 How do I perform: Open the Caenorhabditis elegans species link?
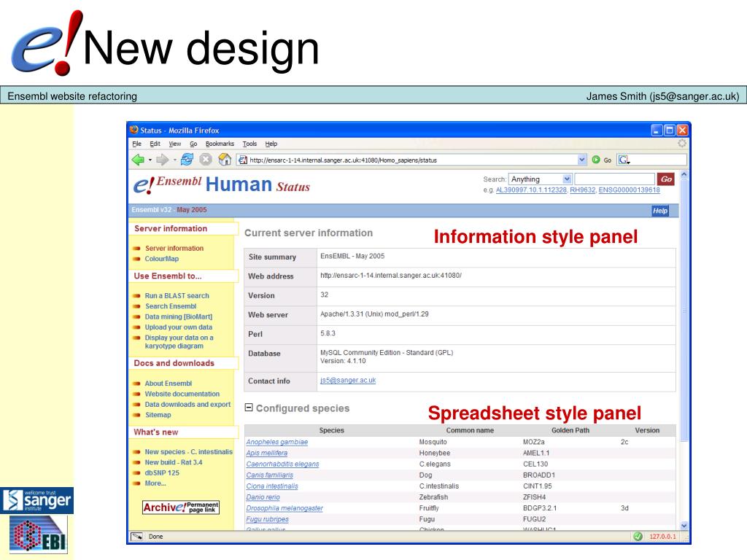(x=282, y=464)
